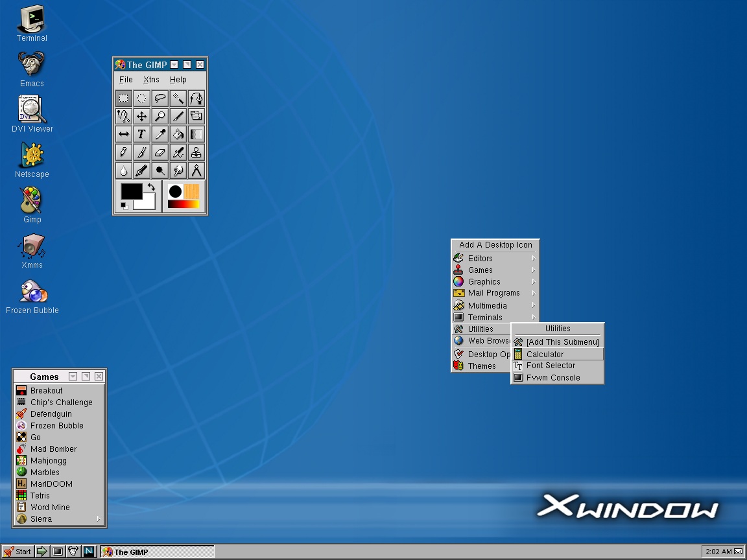This screenshot has width=747, height=560.
Task: Open the Xtns menu in GIMP
Action: 151,79
